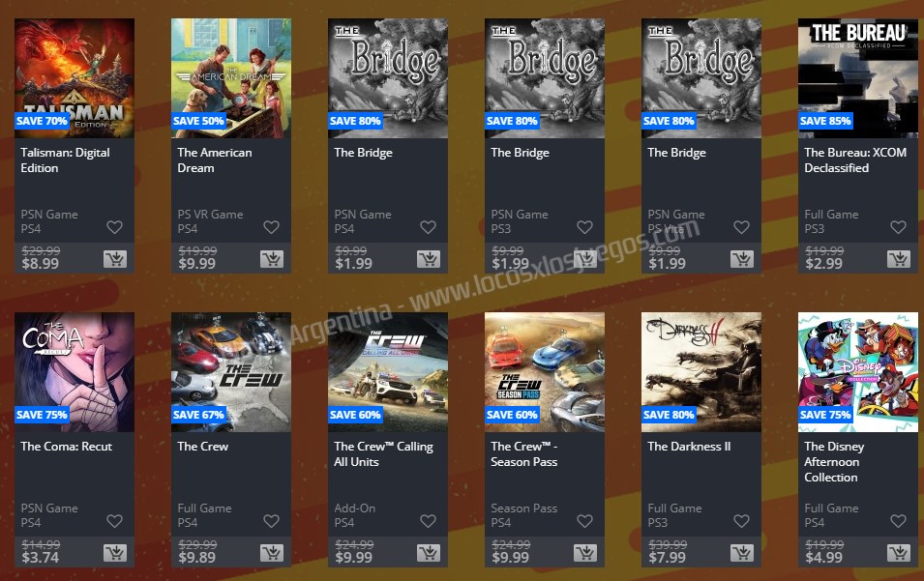Toggle wishlist heart for The American Dream
Viewport: 924px width, 581px height.
271,226
